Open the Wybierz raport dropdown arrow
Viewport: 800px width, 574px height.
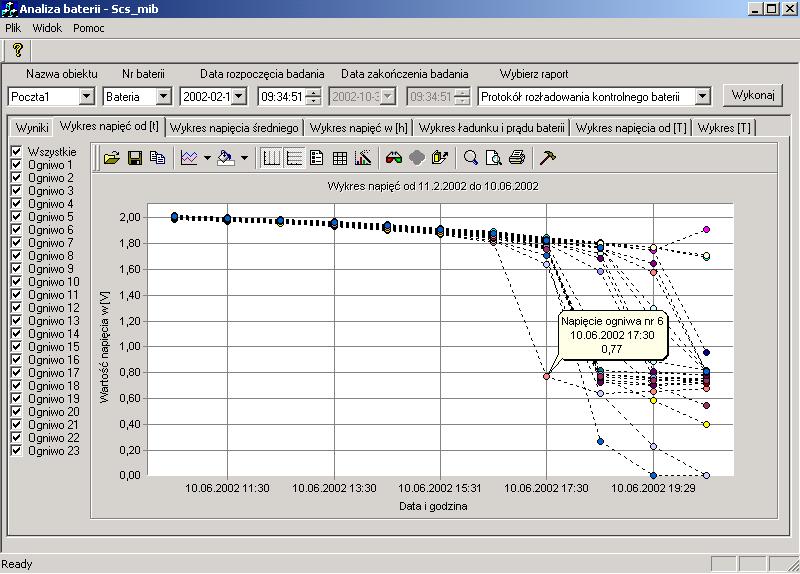(703, 96)
